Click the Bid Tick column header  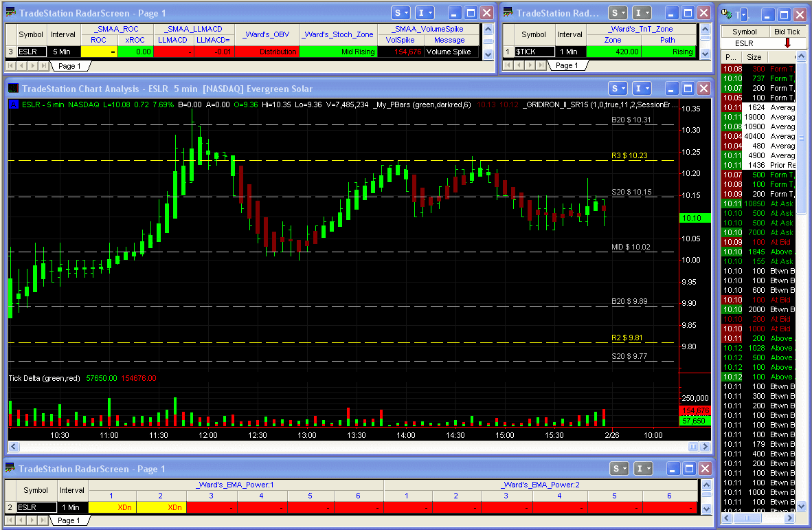click(787, 32)
